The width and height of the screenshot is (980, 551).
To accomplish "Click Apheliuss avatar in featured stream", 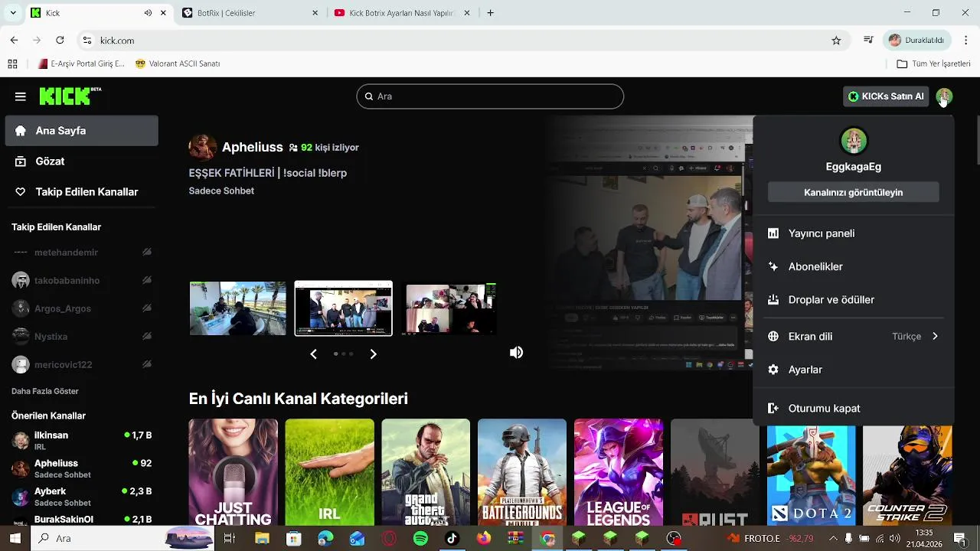I will pyautogui.click(x=203, y=147).
